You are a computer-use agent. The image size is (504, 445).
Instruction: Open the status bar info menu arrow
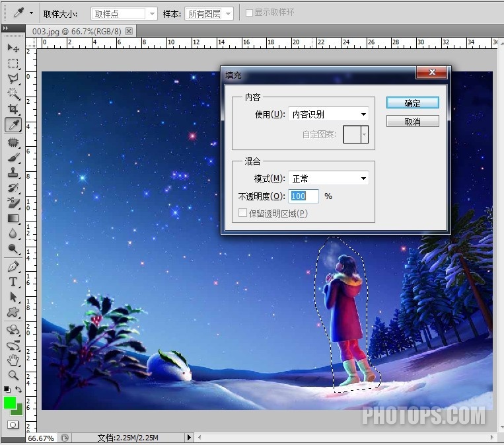189,437
